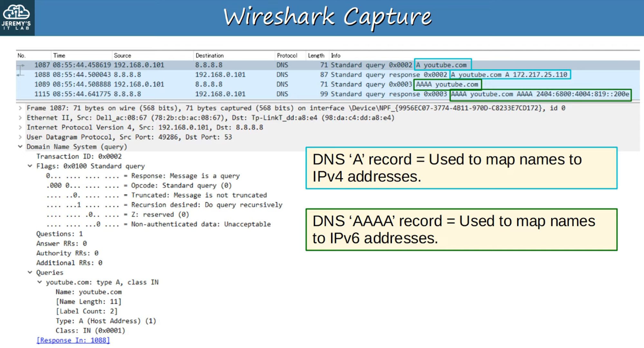Select Recursion desired flag line
Screen dimensions: 644x348
coord(164,205)
